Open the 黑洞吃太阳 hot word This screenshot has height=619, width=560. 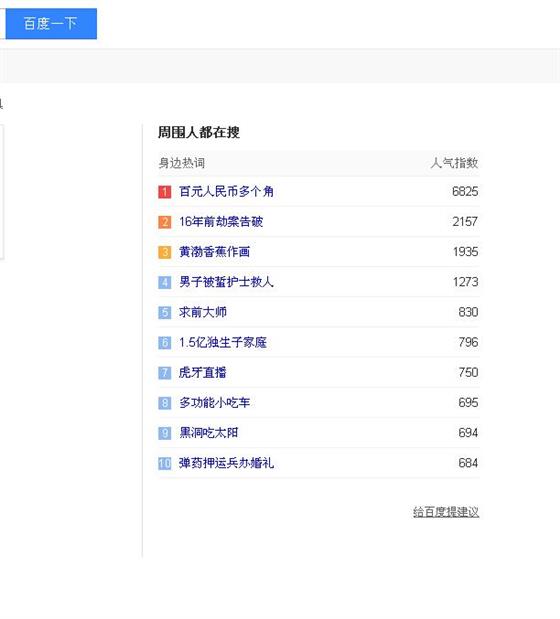coord(208,433)
